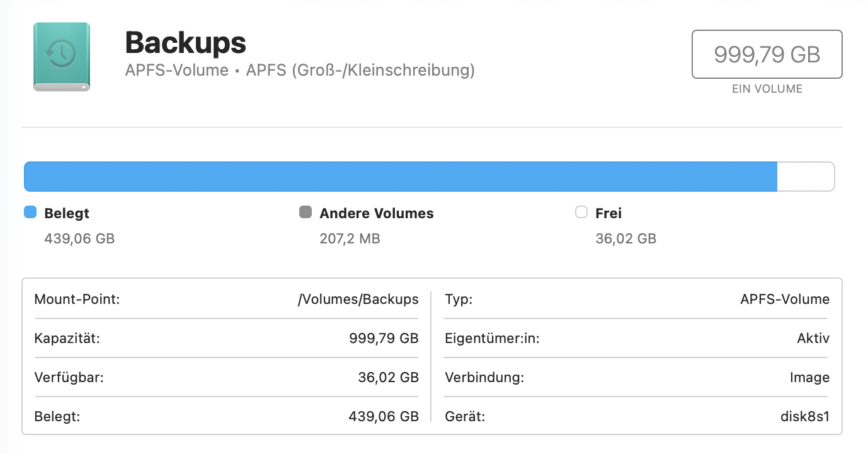The height and width of the screenshot is (454, 868).
Task: Click the white Frei legend square
Action: (581, 212)
